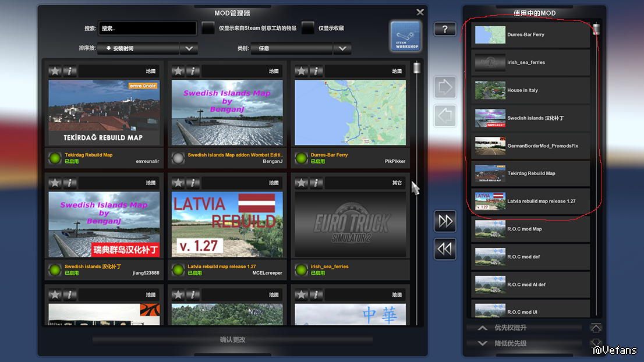Click the active mods list scrollbar handle
This screenshot has height=362, width=644.
coord(596,29)
